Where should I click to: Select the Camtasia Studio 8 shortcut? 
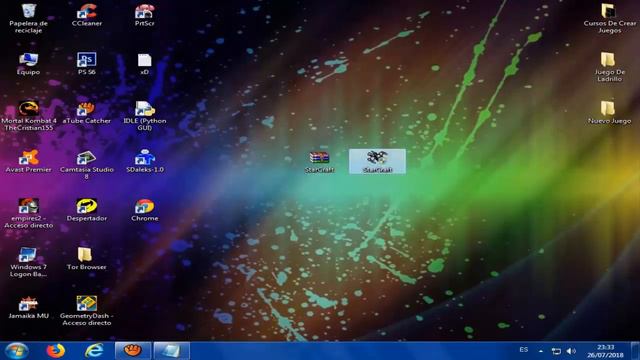pos(87,164)
